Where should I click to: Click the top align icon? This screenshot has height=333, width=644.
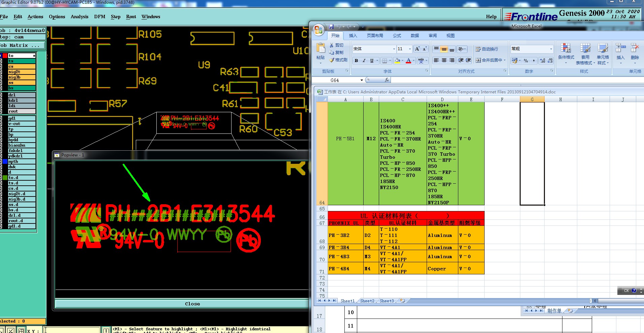tap(436, 49)
